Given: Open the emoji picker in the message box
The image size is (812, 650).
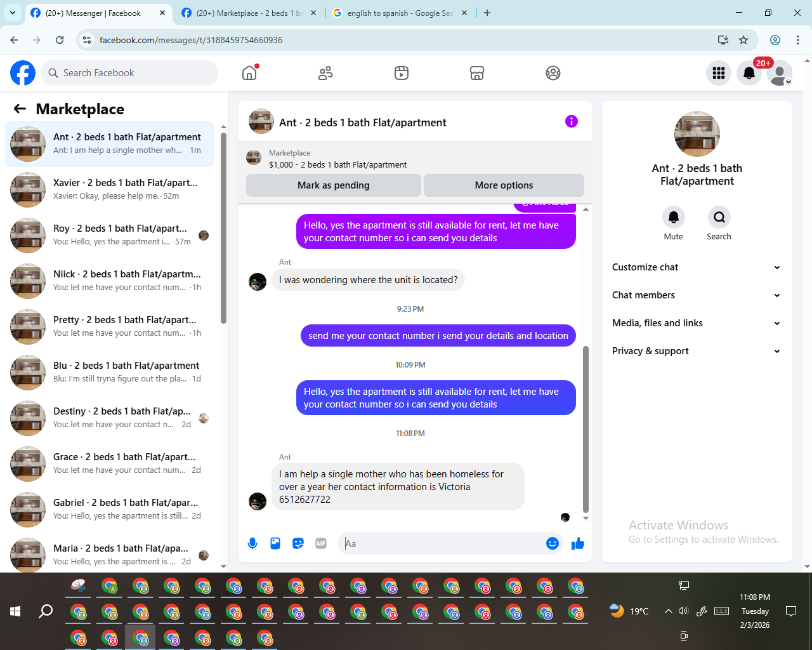Looking at the screenshot, I should click(553, 543).
